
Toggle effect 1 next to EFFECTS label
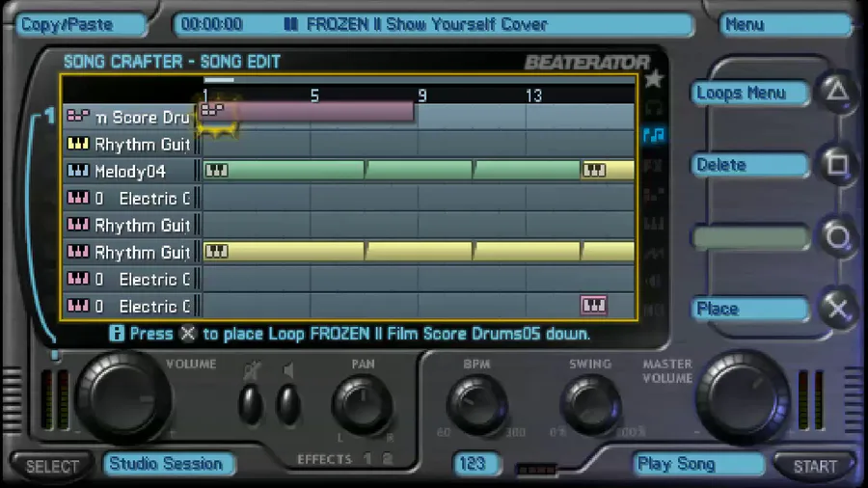click(367, 459)
